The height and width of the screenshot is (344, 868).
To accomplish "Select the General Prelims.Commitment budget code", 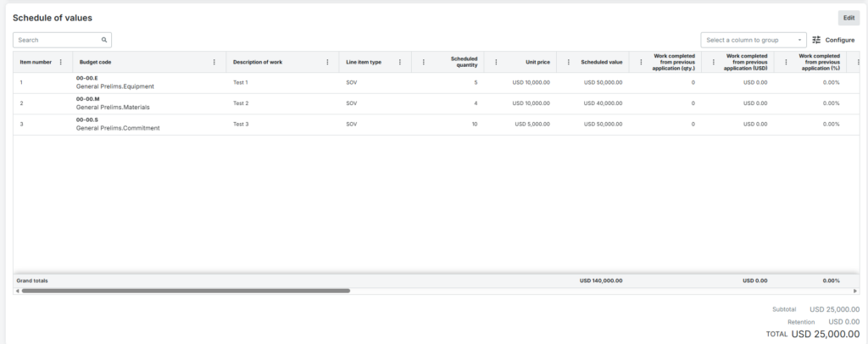I will click(x=118, y=128).
